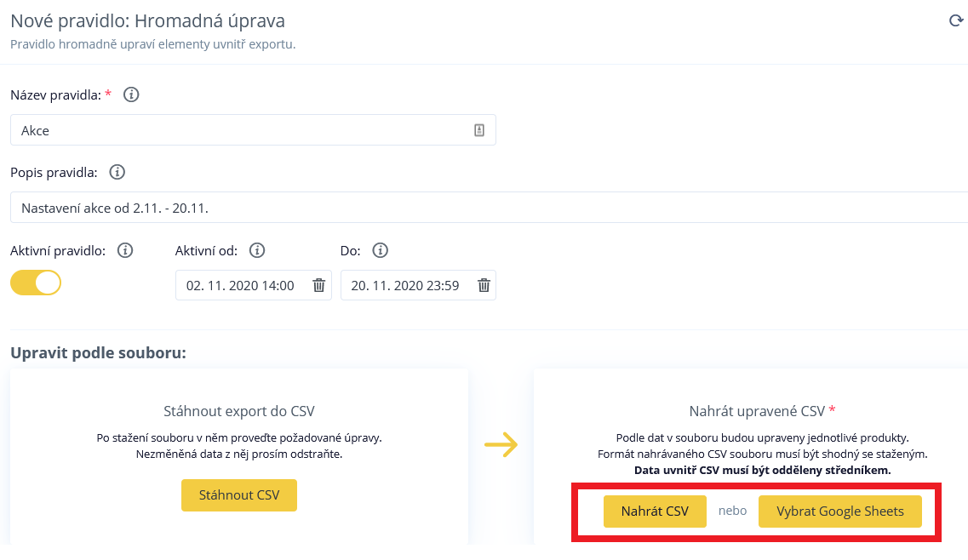The image size is (968, 560).
Task: Disable the Aktivní pravidlo toggle
Action: point(36,283)
